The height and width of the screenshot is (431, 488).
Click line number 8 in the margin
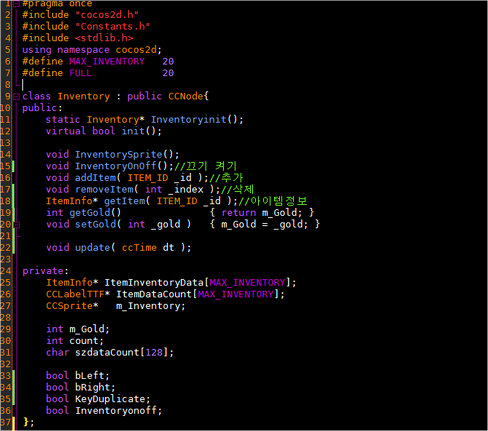tap(7, 85)
